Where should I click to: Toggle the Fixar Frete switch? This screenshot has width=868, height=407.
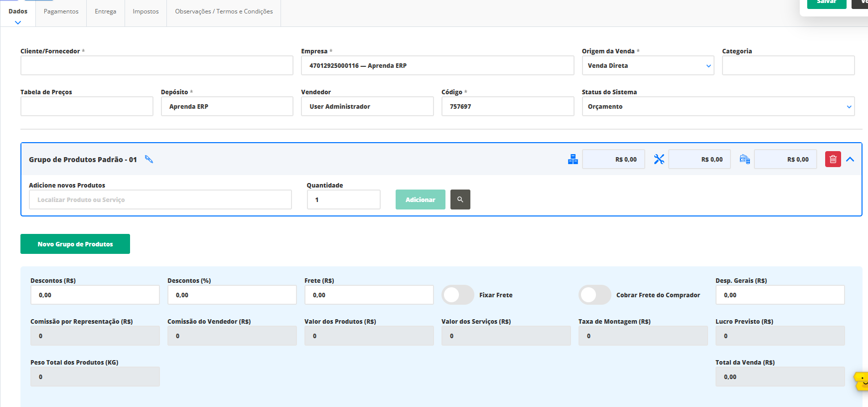457,295
